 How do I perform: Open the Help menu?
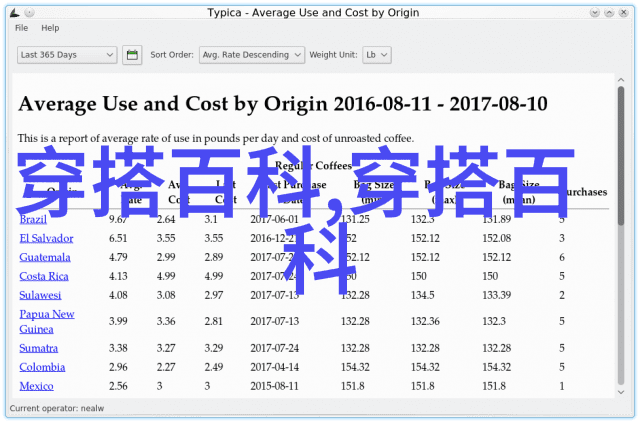pyautogui.click(x=50, y=28)
